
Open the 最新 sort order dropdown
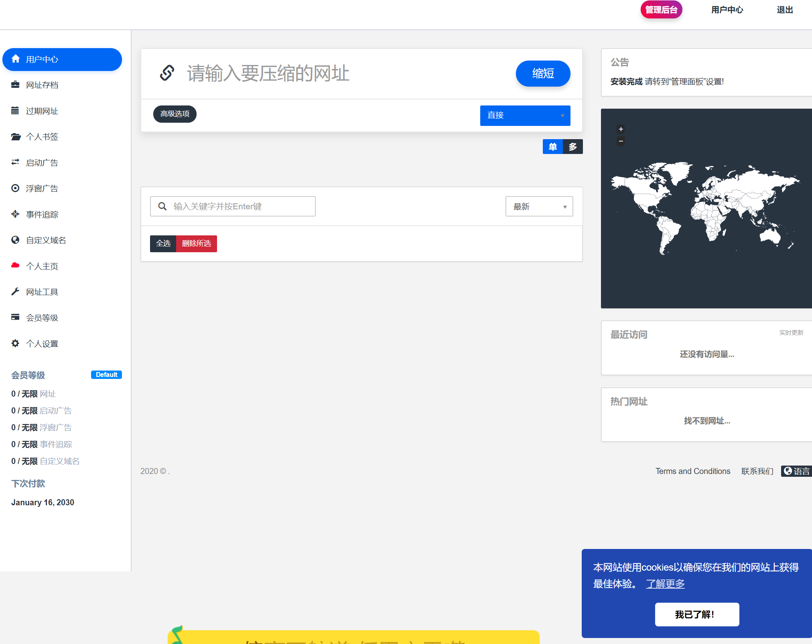tap(539, 207)
